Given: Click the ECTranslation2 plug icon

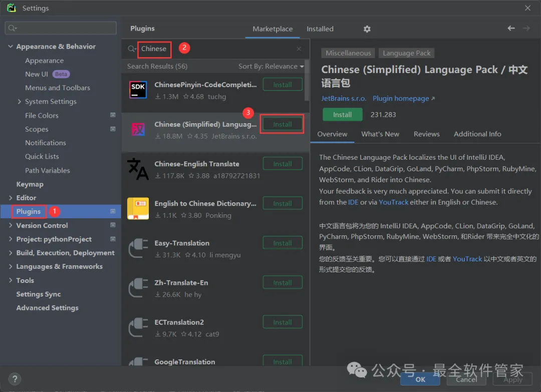Looking at the screenshot, I should point(138,327).
